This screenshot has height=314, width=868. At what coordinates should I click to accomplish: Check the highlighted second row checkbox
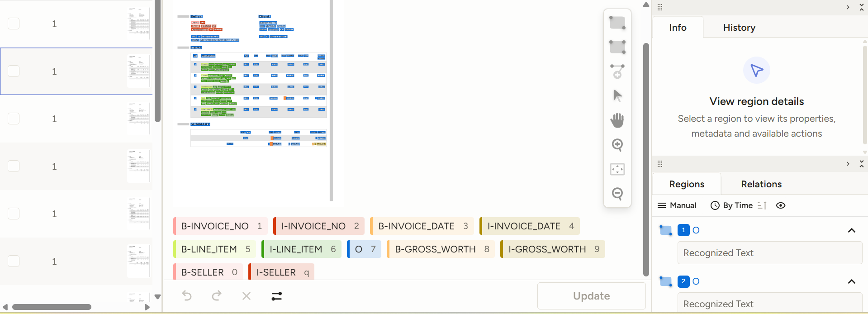[14, 71]
